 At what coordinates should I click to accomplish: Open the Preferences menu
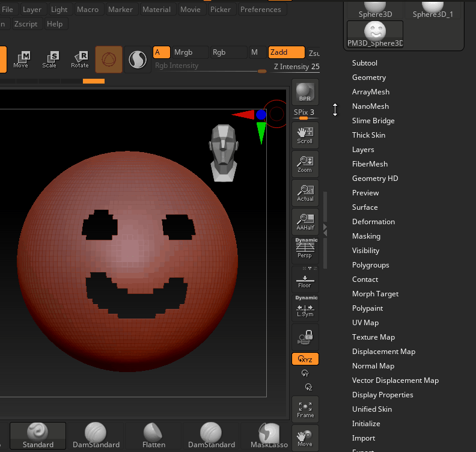[261, 10]
